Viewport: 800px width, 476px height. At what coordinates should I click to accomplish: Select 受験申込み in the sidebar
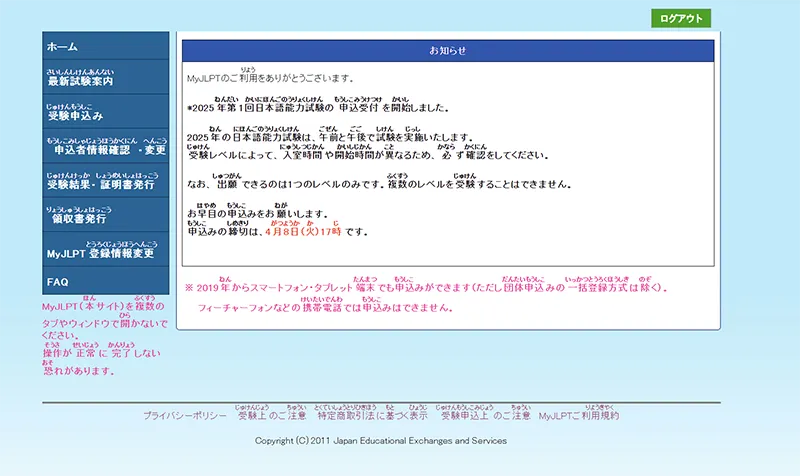106,111
